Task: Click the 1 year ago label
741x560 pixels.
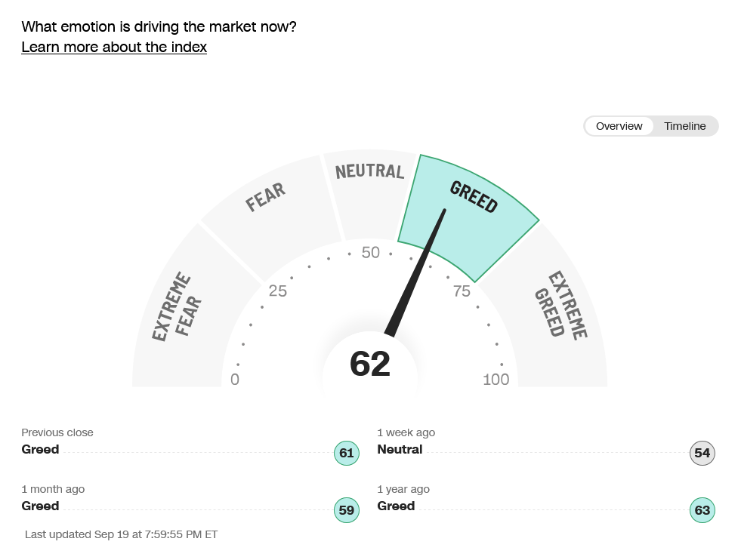Action: pyautogui.click(x=403, y=489)
